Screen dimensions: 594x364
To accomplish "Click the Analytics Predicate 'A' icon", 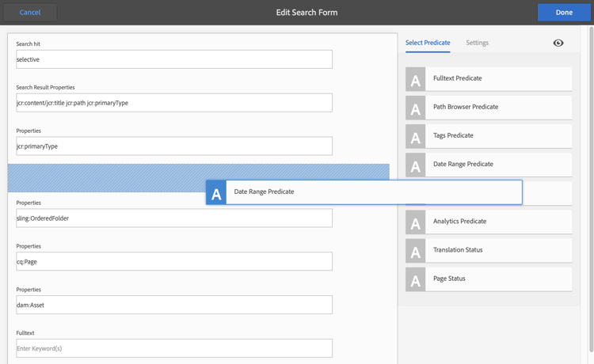I will [x=416, y=222].
